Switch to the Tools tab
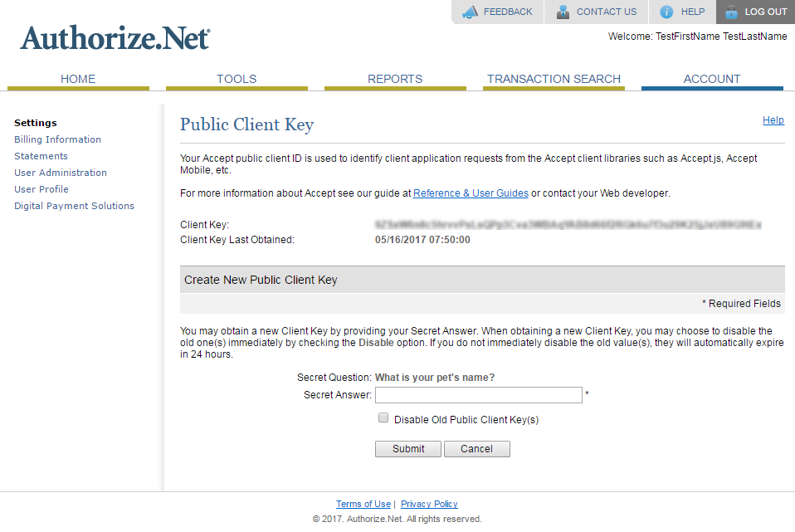 point(237,79)
